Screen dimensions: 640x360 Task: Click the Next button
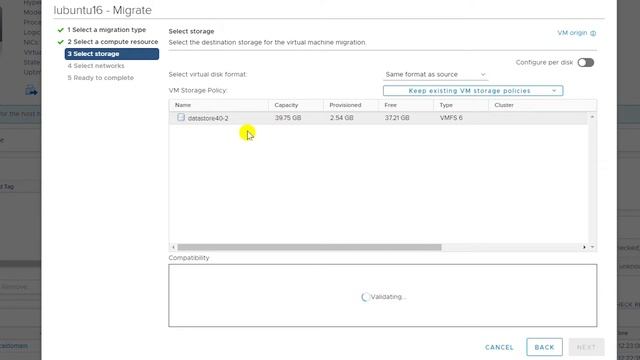point(586,347)
